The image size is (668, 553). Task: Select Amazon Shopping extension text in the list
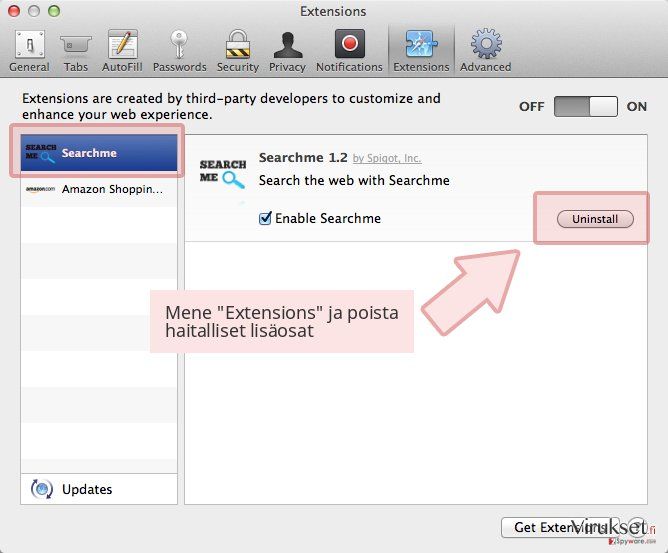tap(112, 189)
